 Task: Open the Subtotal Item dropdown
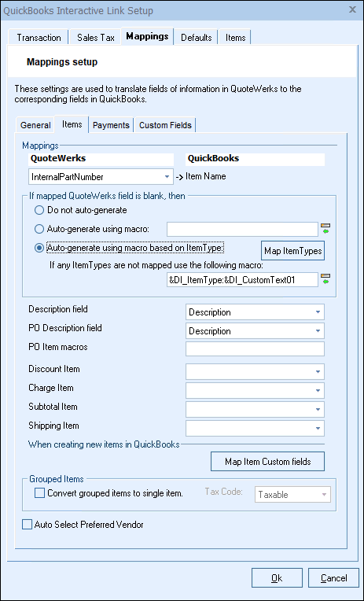click(x=256, y=409)
